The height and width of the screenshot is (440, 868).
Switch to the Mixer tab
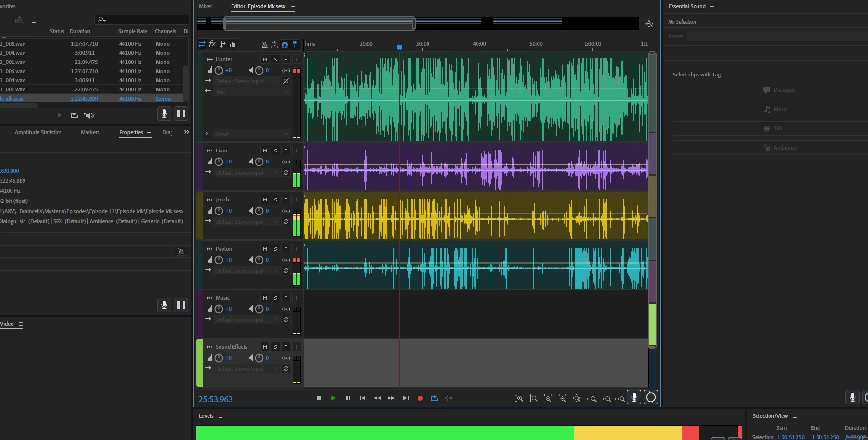[206, 6]
